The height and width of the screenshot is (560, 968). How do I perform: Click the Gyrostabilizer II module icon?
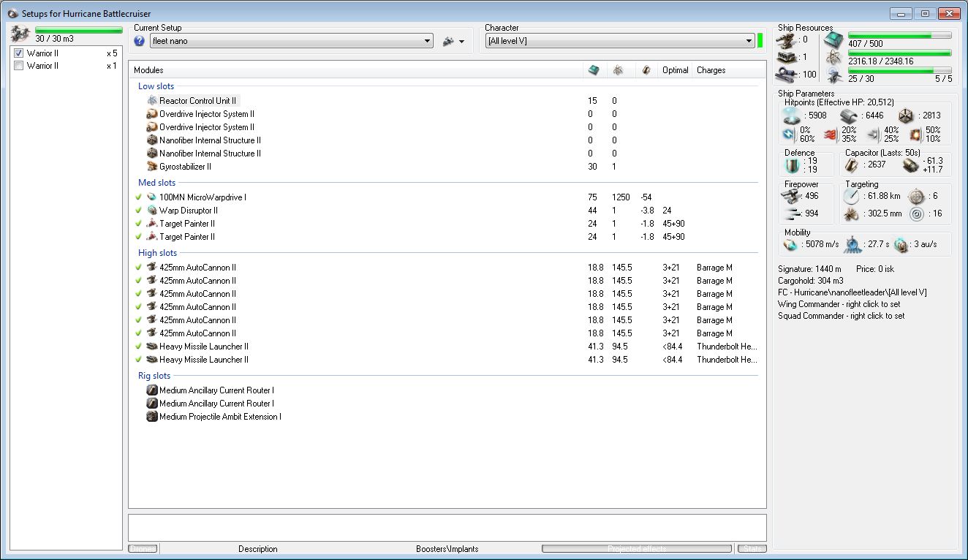152,167
